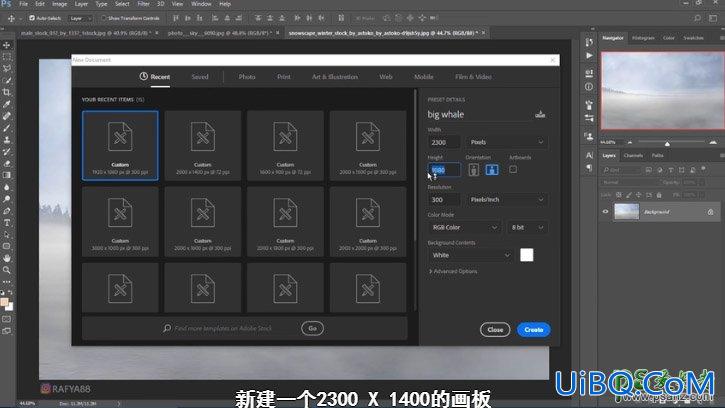Select the Clone Stamp tool
The image size is (725, 408).
7,139
